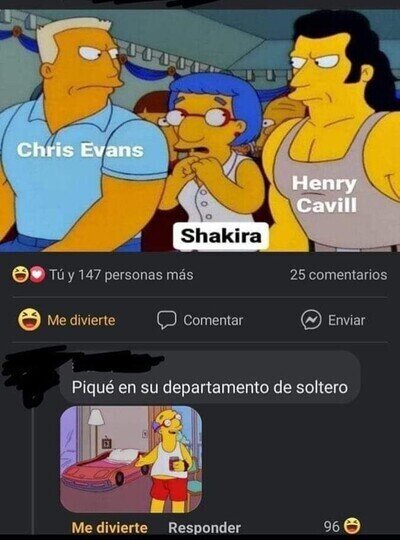Open the Chris Evans, Shakira, Henry Cavill meme image
The height and width of the screenshot is (540, 400).
tap(200, 130)
